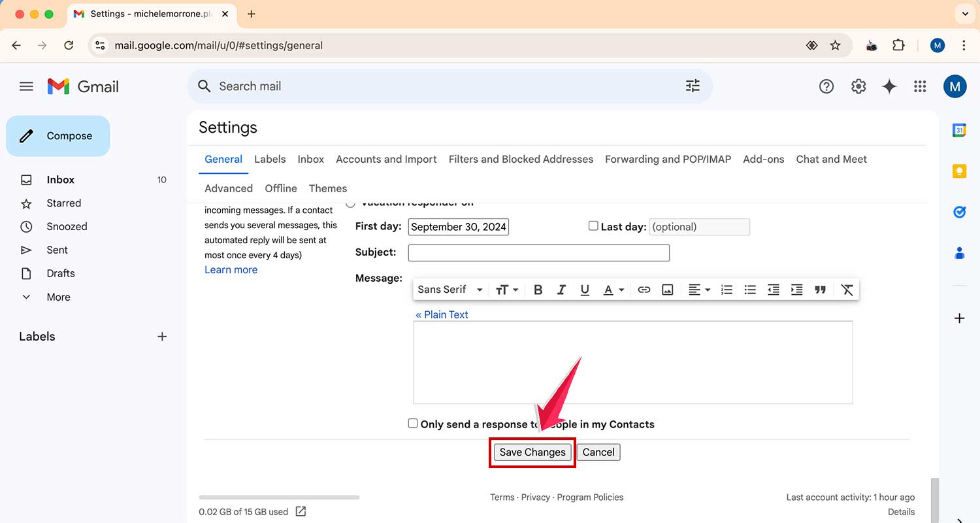Open the text color dropdown
Viewport: 980px width, 523px height.
pyautogui.click(x=613, y=289)
